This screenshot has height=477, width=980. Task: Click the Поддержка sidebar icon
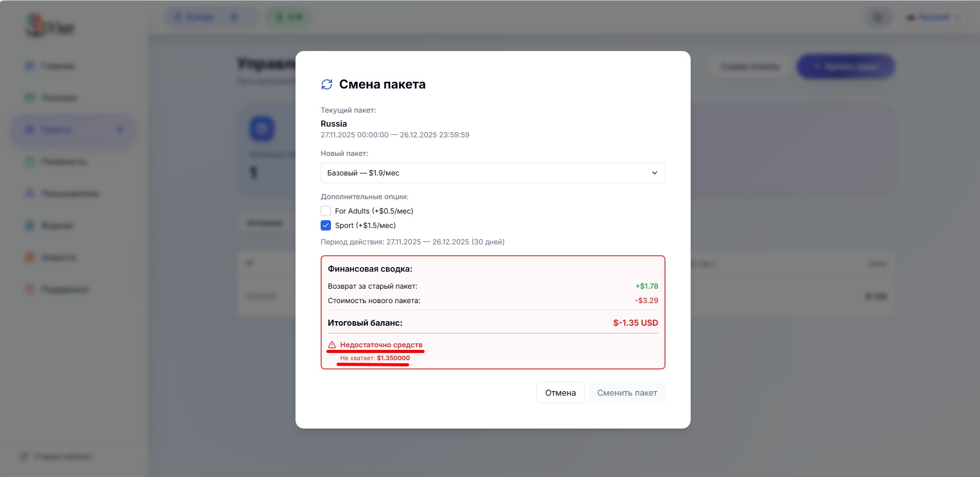30,289
